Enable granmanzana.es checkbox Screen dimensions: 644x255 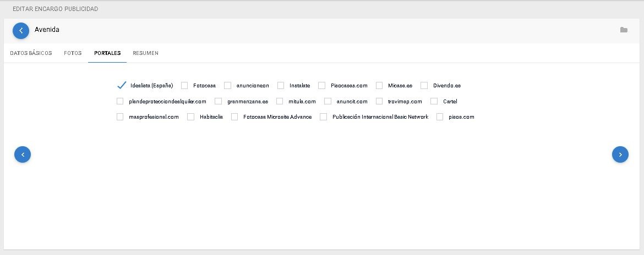[218, 101]
